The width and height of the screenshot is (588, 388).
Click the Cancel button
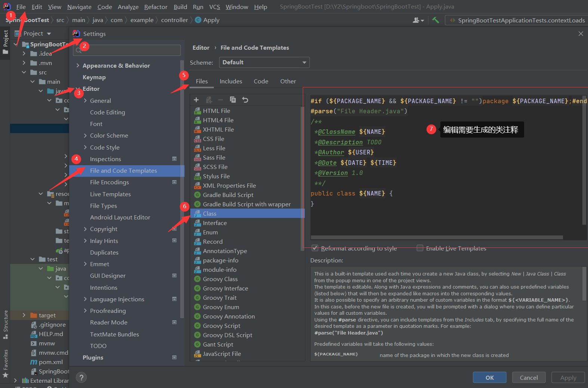(529, 378)
